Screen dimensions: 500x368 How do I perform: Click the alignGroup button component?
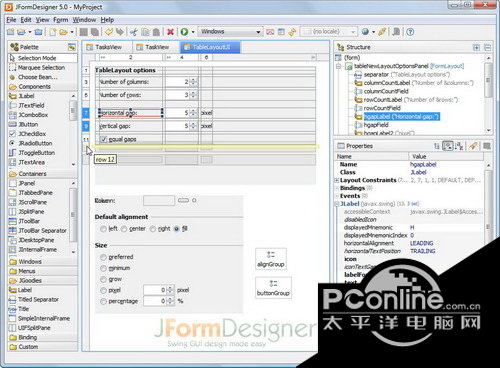271,259
